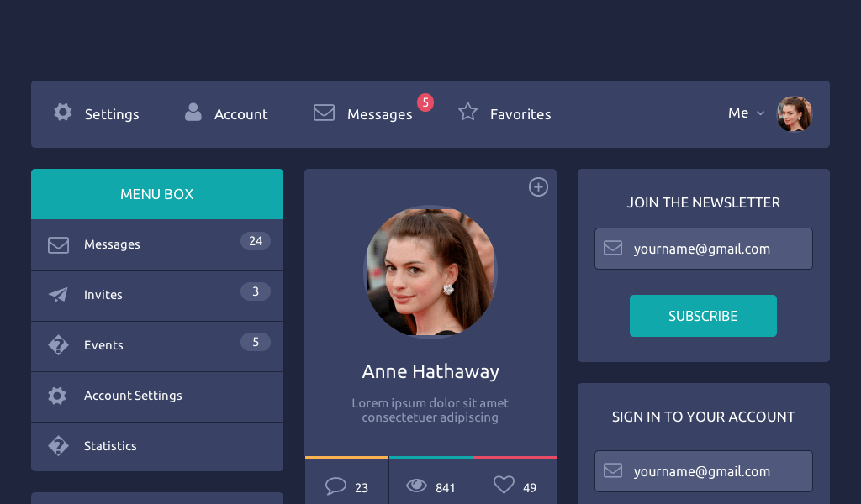
Task: Click the Events icon in the menu box
Action: tap(58, 345)
